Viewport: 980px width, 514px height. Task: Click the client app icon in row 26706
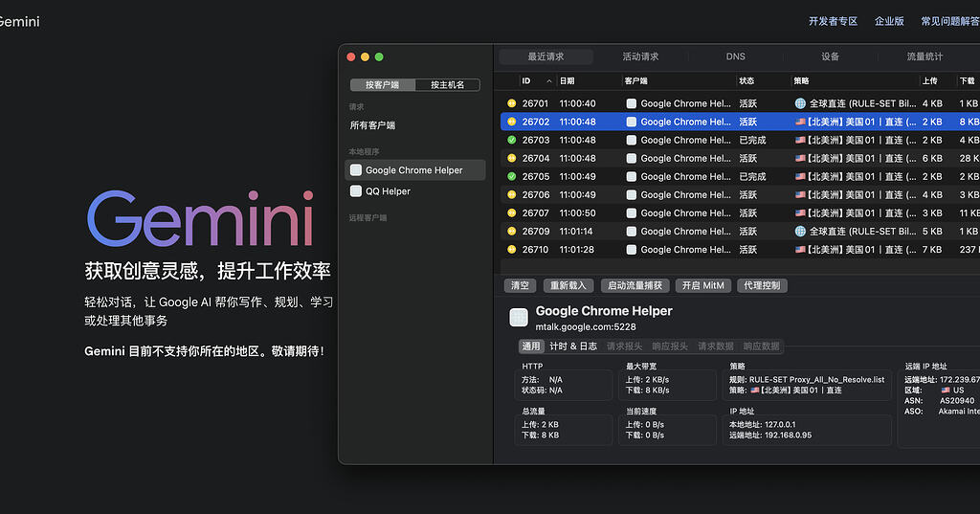click(x=632, y=194)
